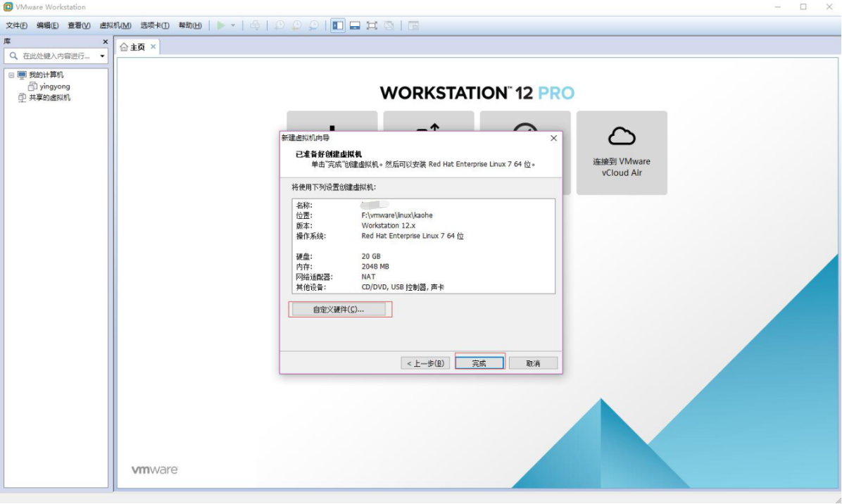
Task: Click the Red Hat Enterprise Linux 7 value in settings list
Action: click(x=413, y=236)
